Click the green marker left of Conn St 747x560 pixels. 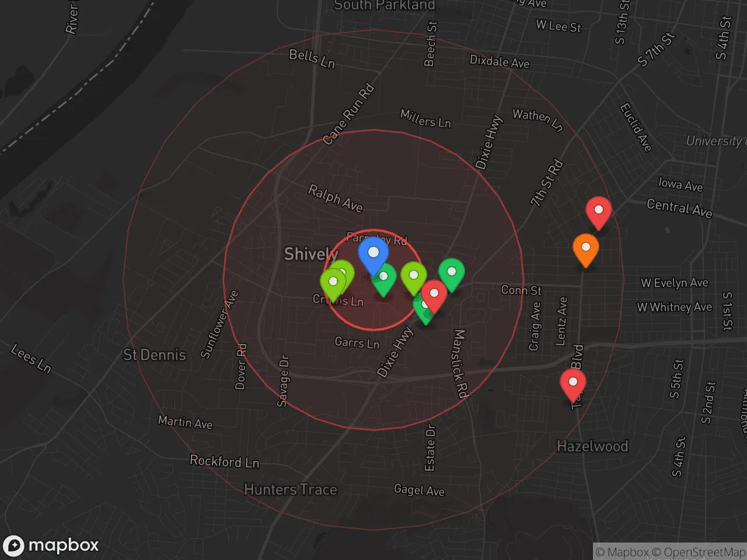point(451,272)
